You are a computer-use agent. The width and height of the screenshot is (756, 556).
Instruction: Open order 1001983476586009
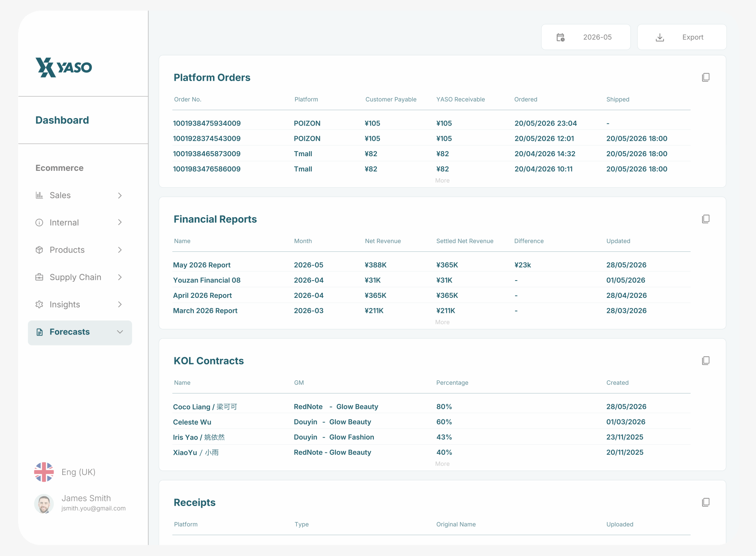[207, 169]
